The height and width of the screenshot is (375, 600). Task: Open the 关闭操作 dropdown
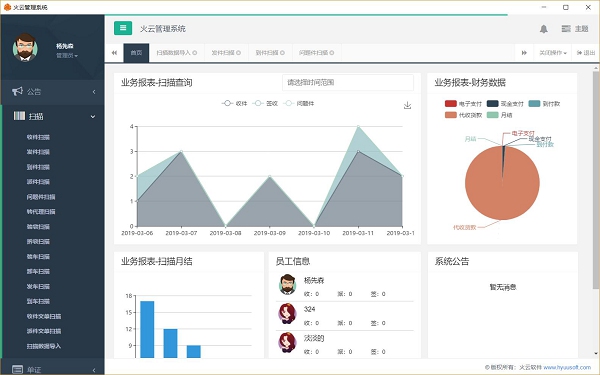(x=553, y=53)
